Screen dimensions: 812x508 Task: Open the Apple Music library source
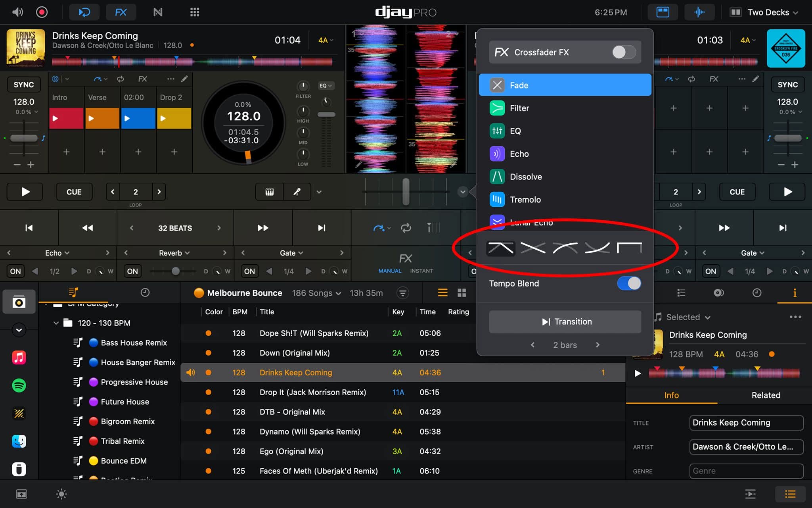tap(19, 358)
